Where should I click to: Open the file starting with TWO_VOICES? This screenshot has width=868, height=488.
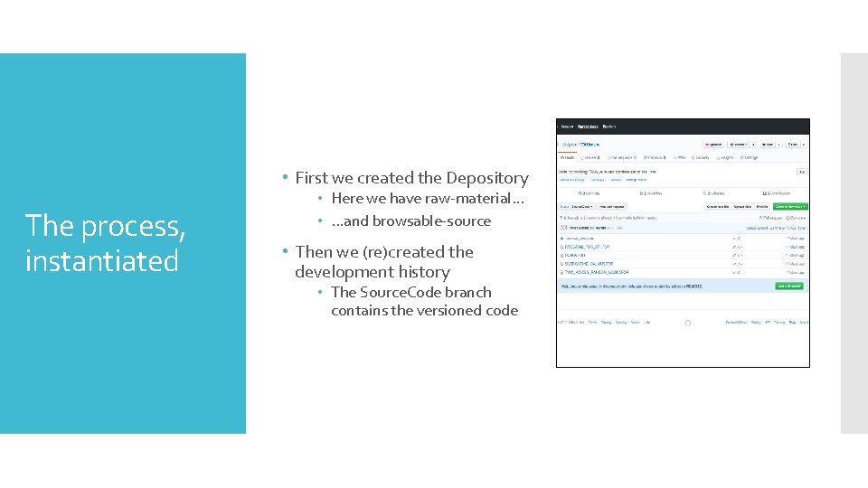coord(597,272)
